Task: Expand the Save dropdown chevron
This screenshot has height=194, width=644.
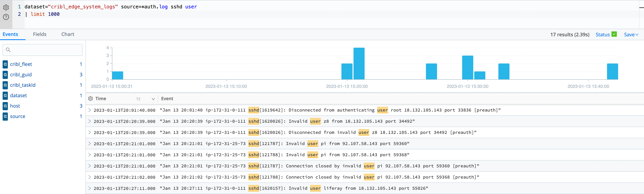Action: point(637,35)
